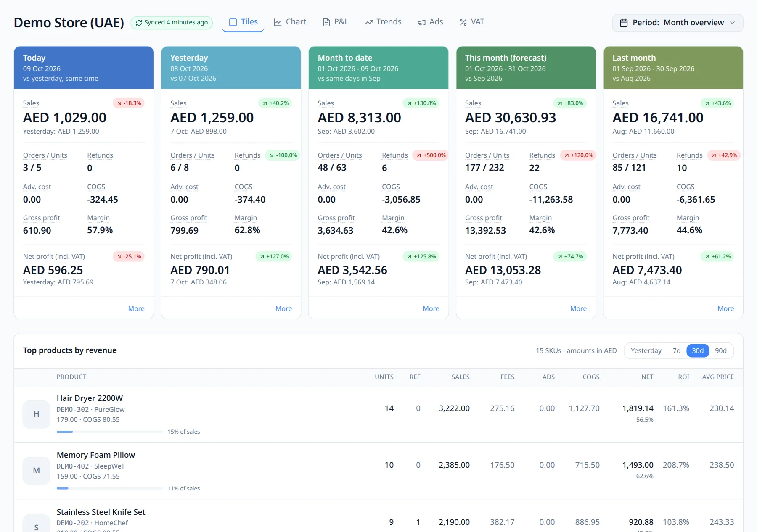Click More on the Month to date tile
Viewport: 757px width, 532px height.
pos(431,308)
